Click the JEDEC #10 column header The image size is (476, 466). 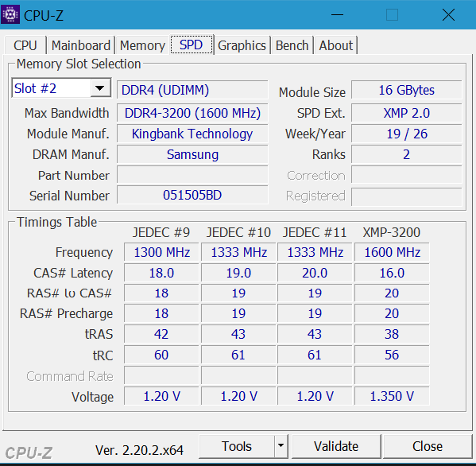click(238, 233)
